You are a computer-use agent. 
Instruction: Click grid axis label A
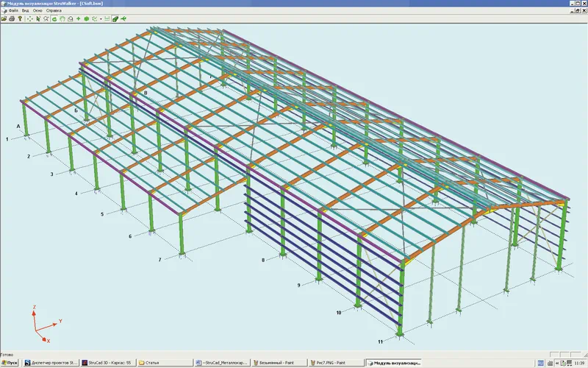(18, 127)
